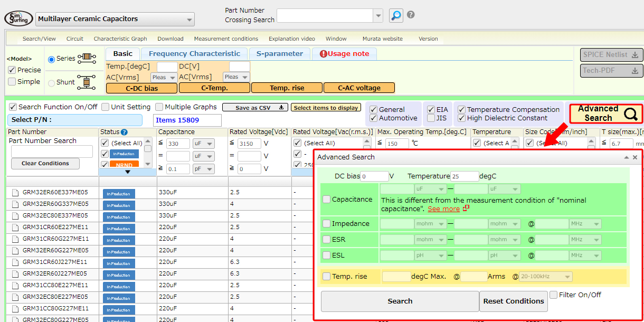The width and height of the screenshot is (644, 322).
Task: Expand the Temp. rise frequency dropdown
Action: coord(545,277)
